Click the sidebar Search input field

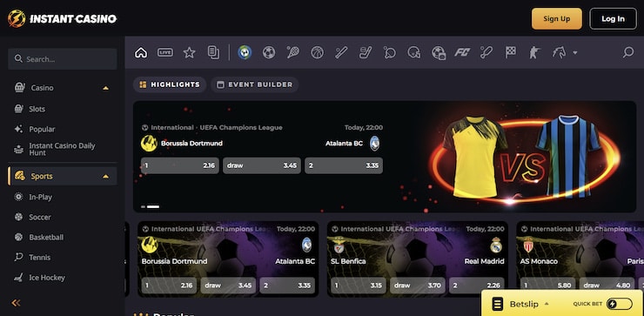[x=63, y=59]
